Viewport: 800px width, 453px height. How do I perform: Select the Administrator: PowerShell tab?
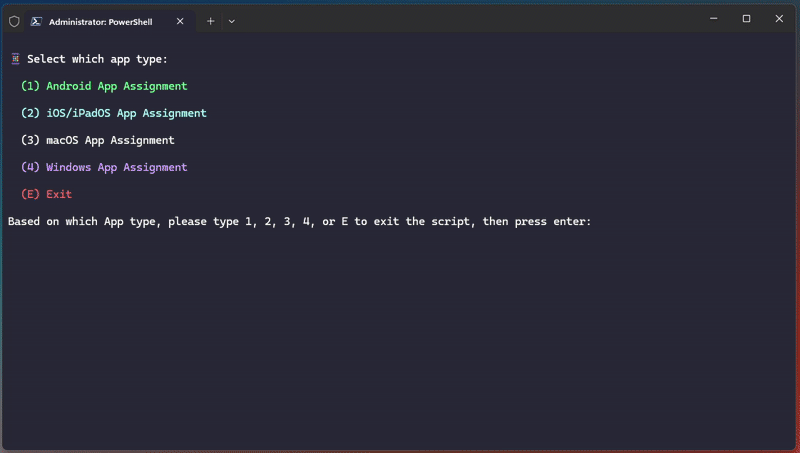coord(110,21)
